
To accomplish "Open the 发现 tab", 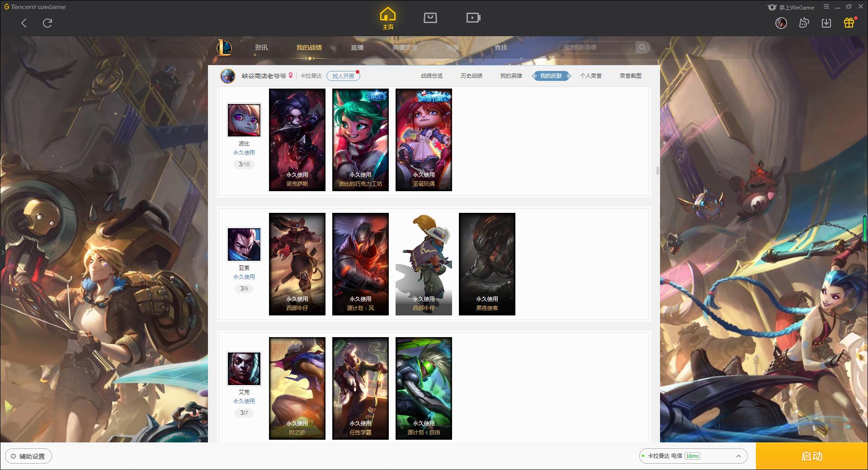I will (x=453, y=47).
